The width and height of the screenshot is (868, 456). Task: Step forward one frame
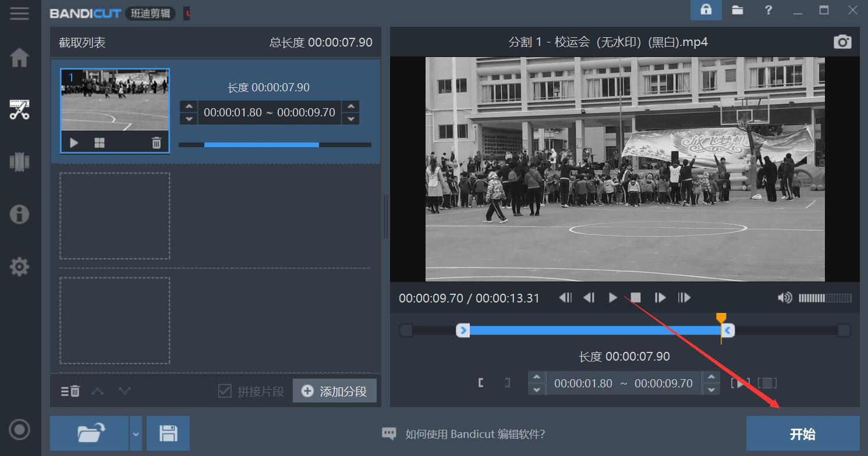660,298
